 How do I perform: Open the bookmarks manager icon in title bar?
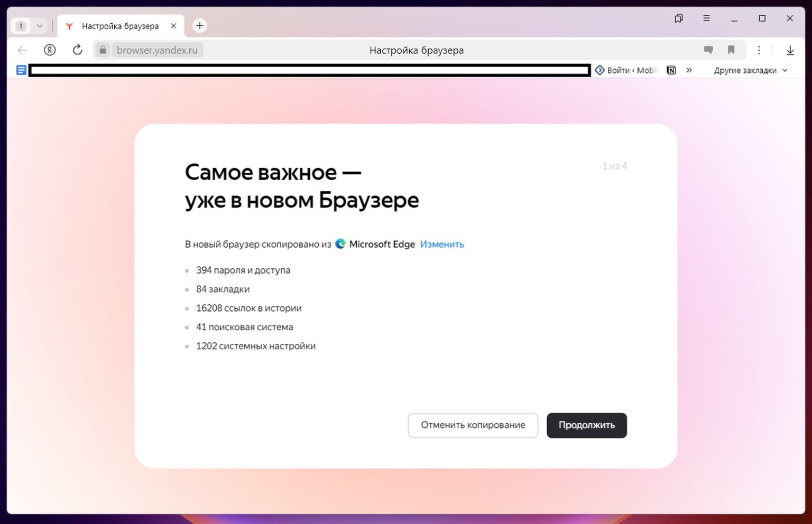[679, 18]
